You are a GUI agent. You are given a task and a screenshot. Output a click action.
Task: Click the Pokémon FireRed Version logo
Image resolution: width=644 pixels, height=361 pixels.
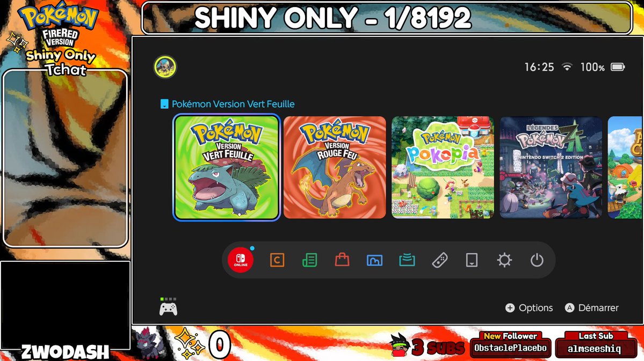pyautogui.click(x=60, y=25)
